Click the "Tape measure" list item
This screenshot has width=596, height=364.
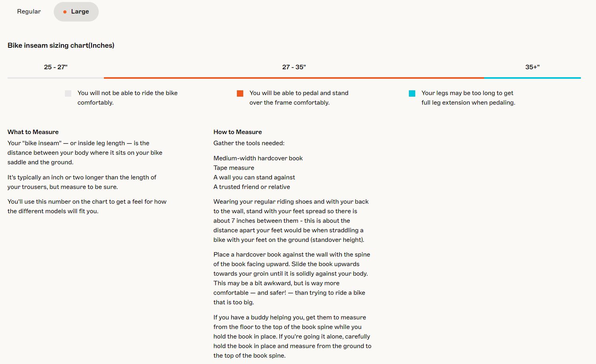pos(234,168)
